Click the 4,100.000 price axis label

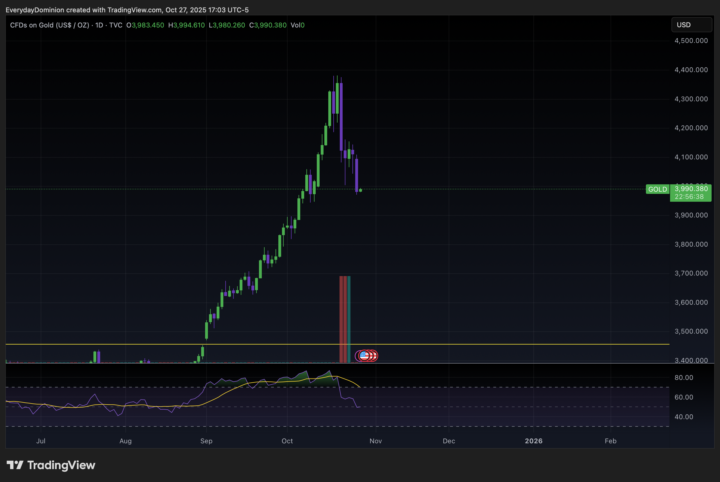691,157
